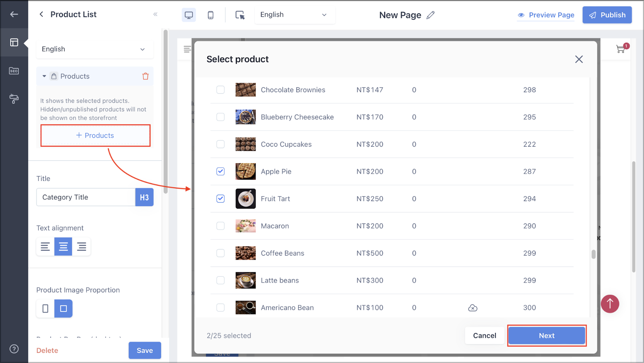Click the Cancel button
The image size is (644, 363).
485,336
